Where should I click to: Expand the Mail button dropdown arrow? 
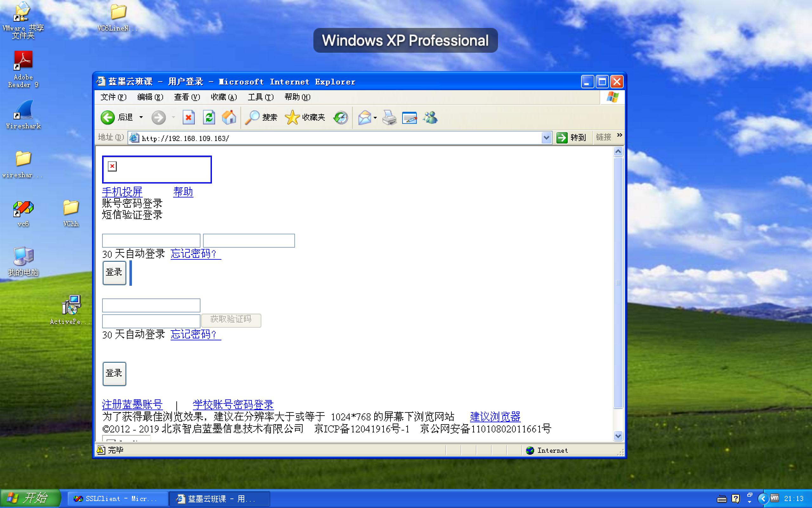[x=375, y=117]
